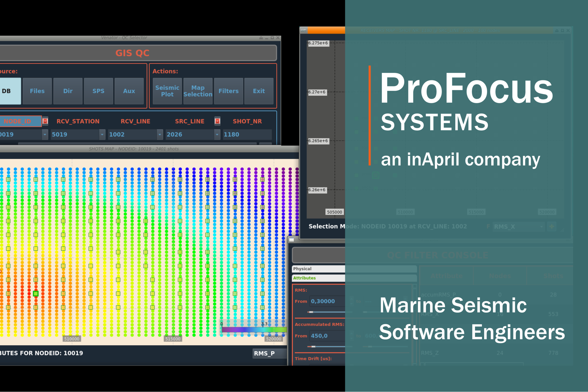
Task: Click the 505000 label in Receivers Map
Action: point(334,212)
